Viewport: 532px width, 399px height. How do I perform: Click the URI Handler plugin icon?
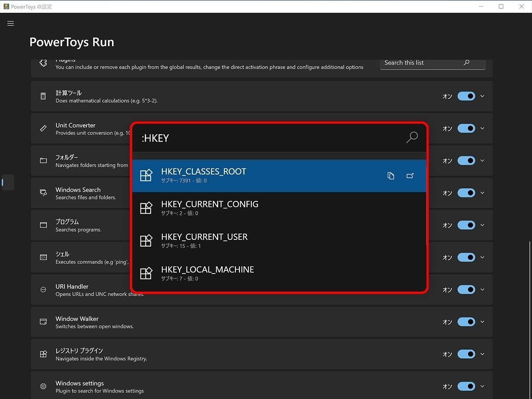click(x=43, y=289)
